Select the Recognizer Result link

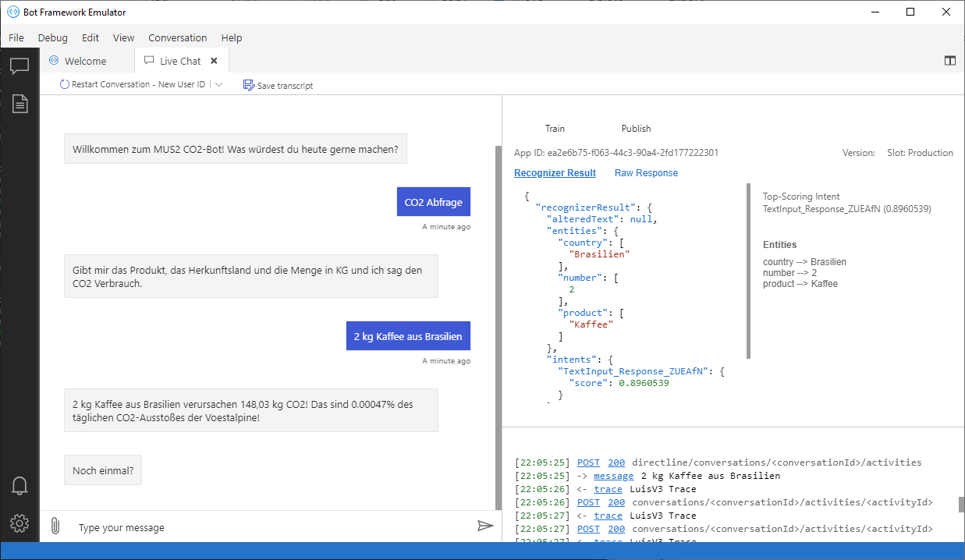pos(555,173)
